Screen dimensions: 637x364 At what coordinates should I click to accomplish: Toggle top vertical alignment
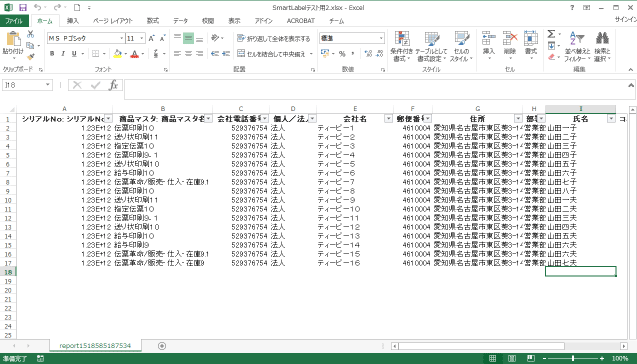point(177,38)
